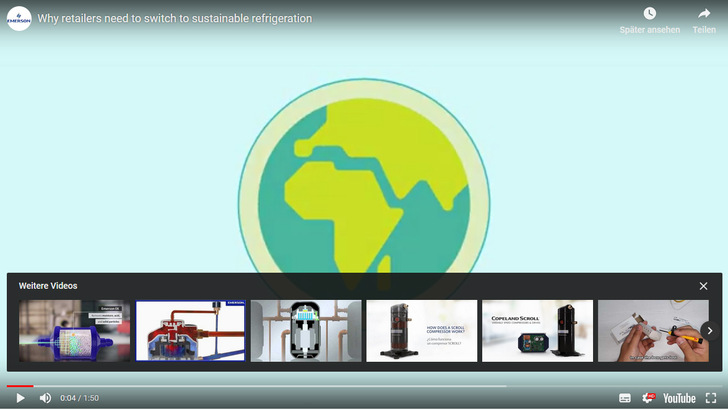Open video quality settings gear

[648, 398]
